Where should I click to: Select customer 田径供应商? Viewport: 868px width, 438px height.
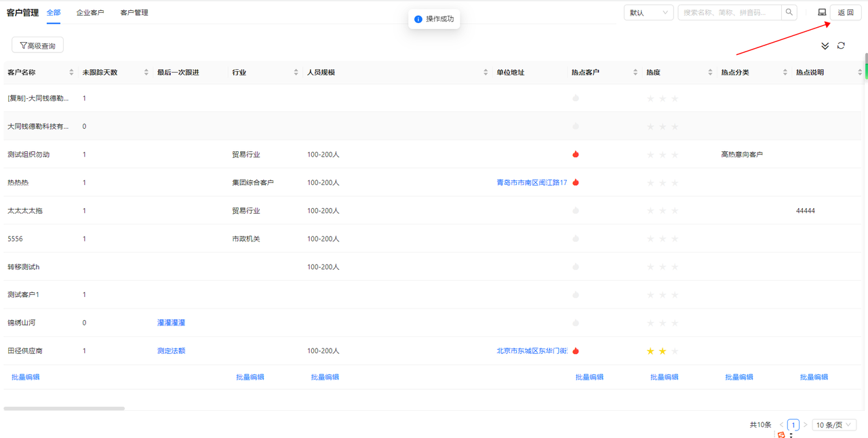point(25,351)
